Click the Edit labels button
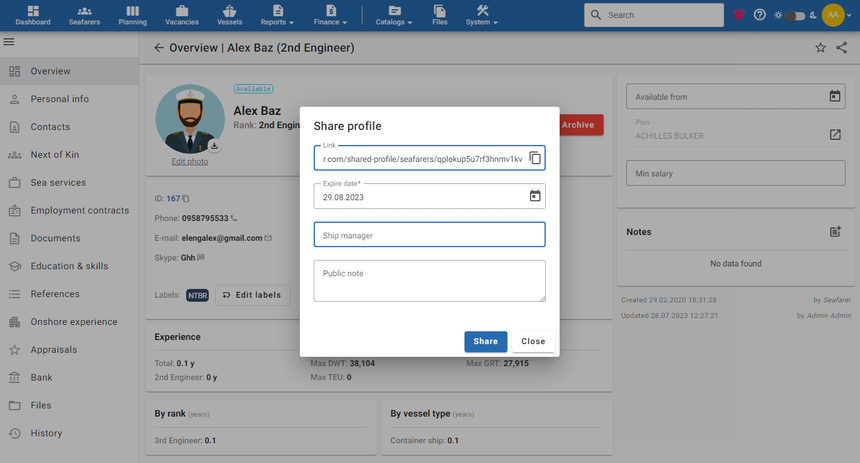Image resolution: width=860 pixels, height=463 pixels. click(252, 295)
